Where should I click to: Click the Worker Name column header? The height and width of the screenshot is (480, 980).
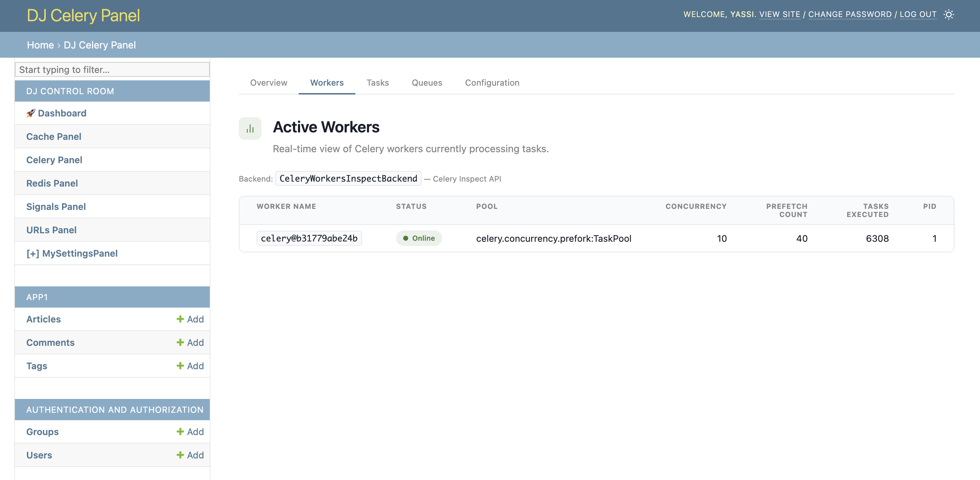point(286,206)
